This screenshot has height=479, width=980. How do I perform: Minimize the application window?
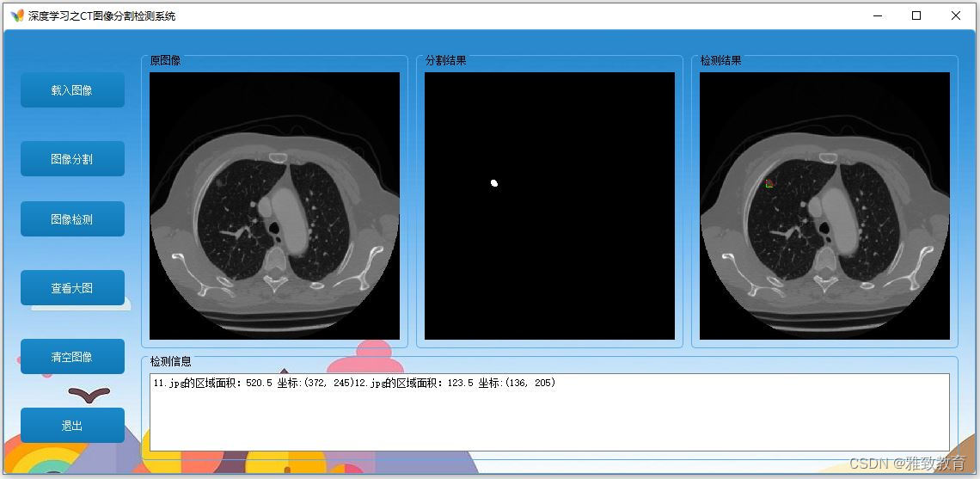tap(878, 15)
